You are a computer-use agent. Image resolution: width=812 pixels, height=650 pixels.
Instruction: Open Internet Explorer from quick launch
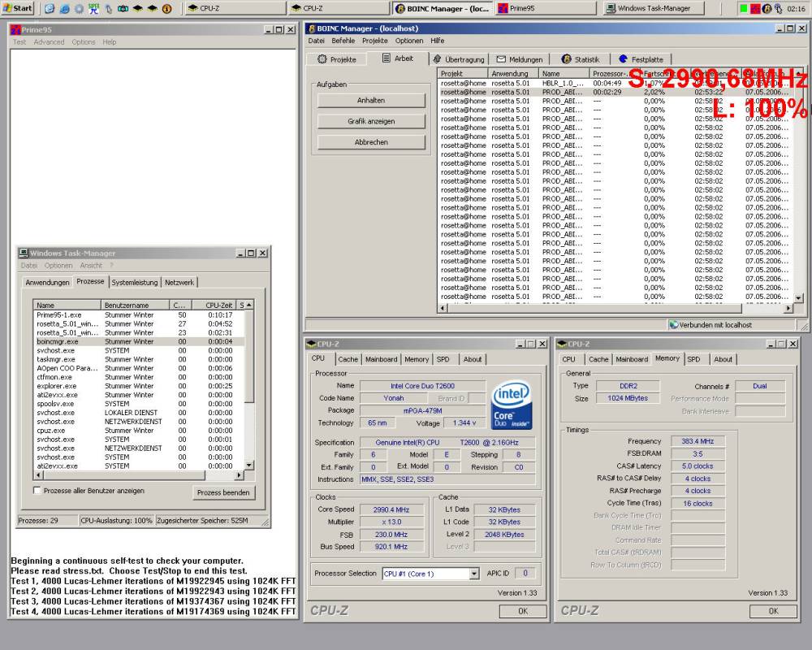tap(65, 9)
